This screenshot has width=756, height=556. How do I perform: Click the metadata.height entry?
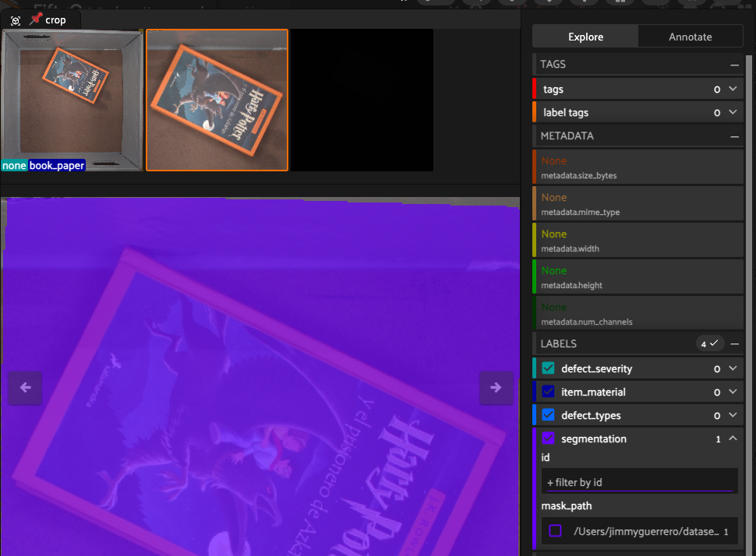[x=638, y=276]
